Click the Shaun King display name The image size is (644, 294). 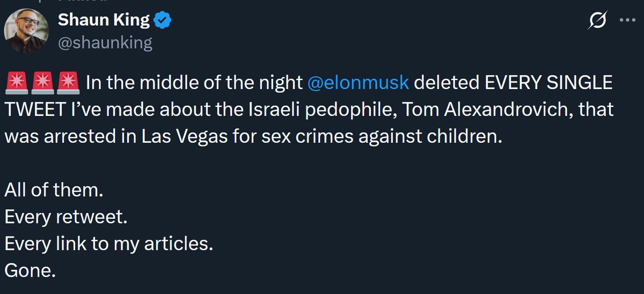click(104, 20)
